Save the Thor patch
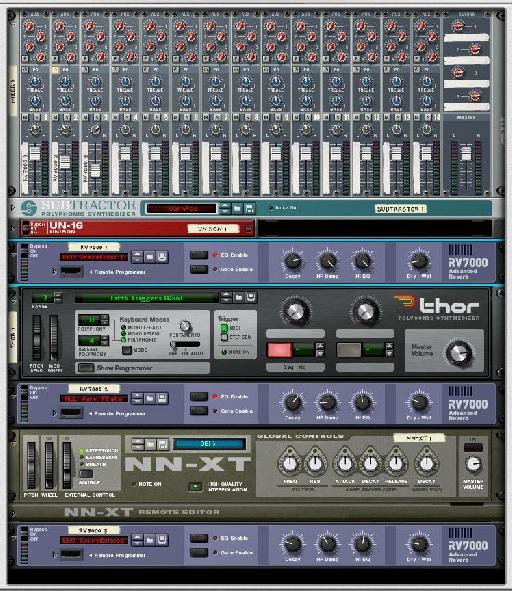Screen dimensions: 512x591 click(251, 298)
